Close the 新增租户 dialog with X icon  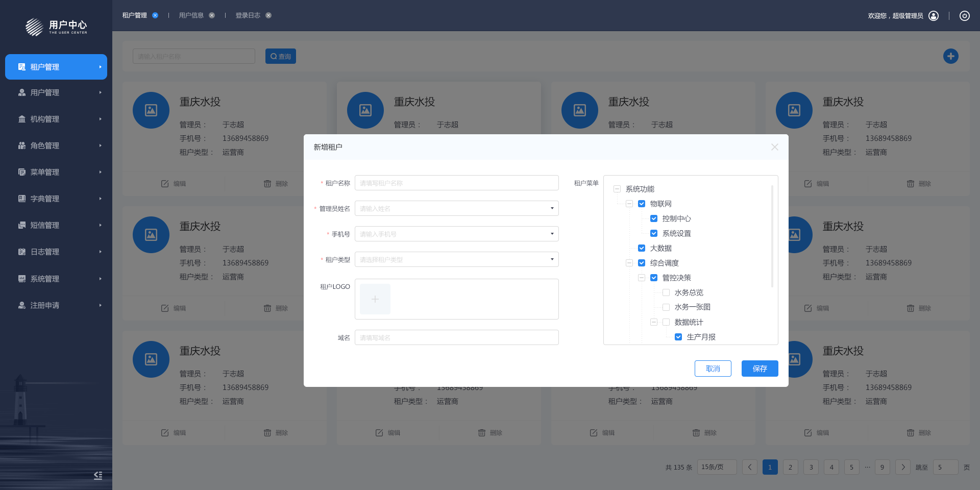pyautogui.click(x=774, y=147)
